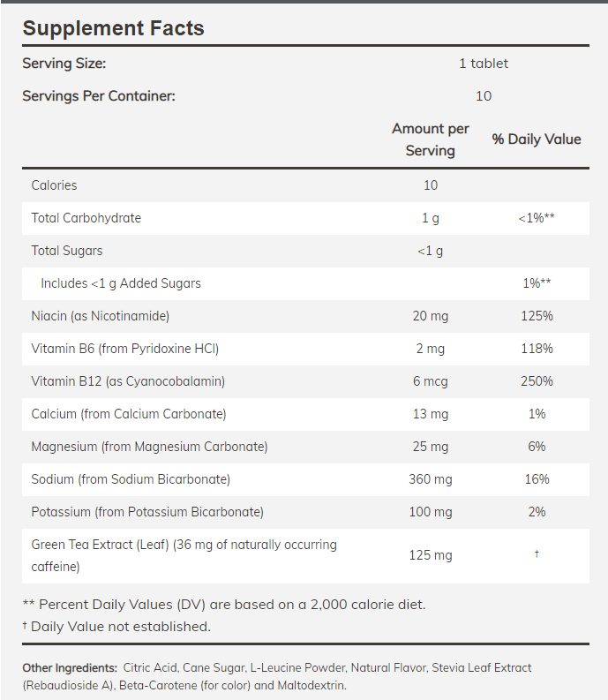Image resolution: width=608 pixels, height=700 pixels.
Task: Click the Amount per Serving column header
Action: [430, 139]
